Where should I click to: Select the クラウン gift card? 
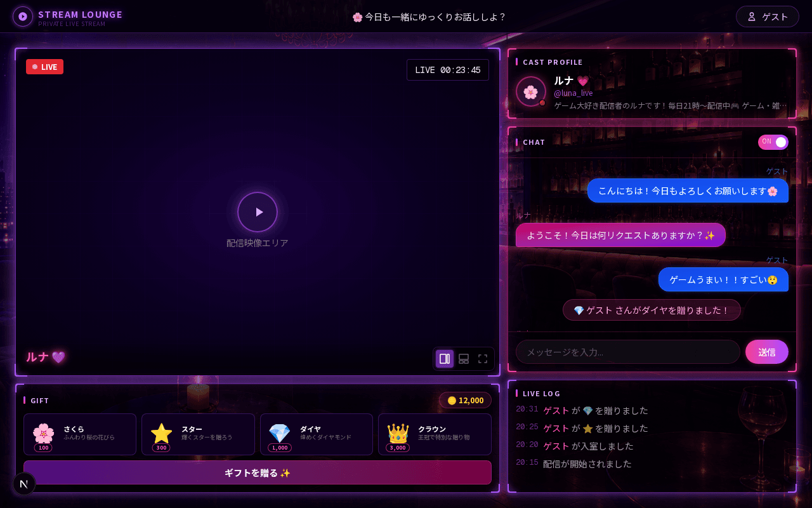[435, 434]
